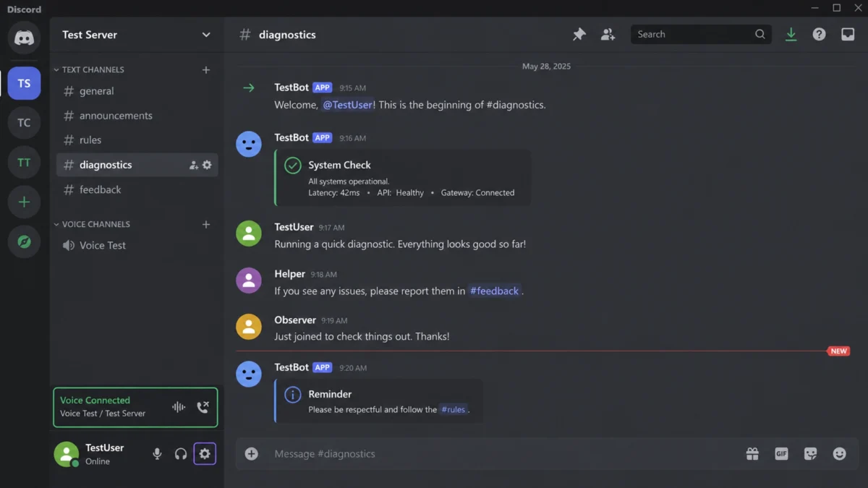
Task: Click the green download apps icon
Action: pyautogui.click(x=791, y=34)
